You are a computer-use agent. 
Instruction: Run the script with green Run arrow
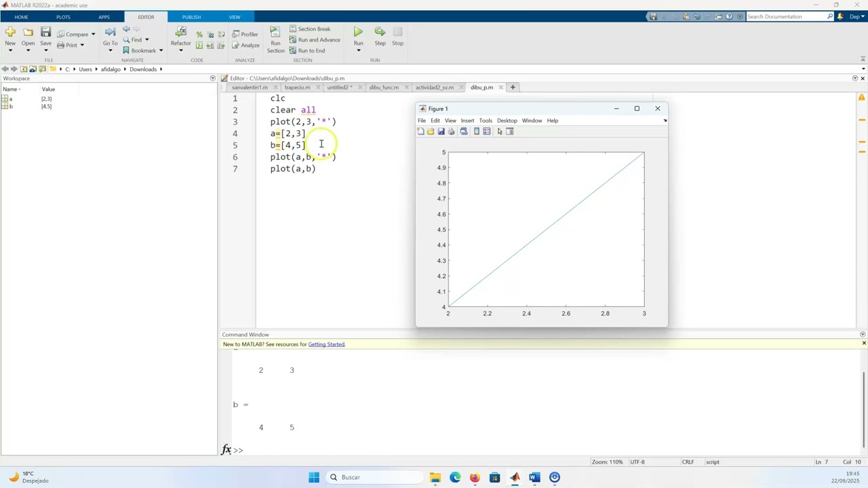358,32
